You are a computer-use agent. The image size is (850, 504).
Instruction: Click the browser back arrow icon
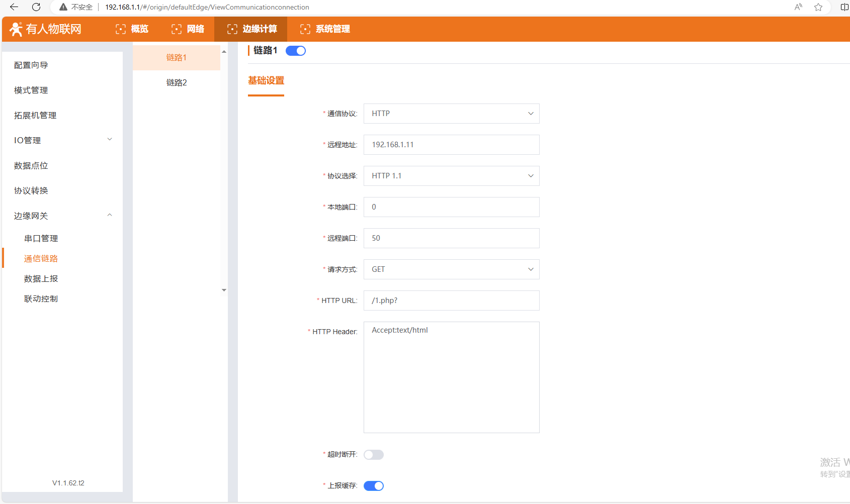tap(14, 7)
